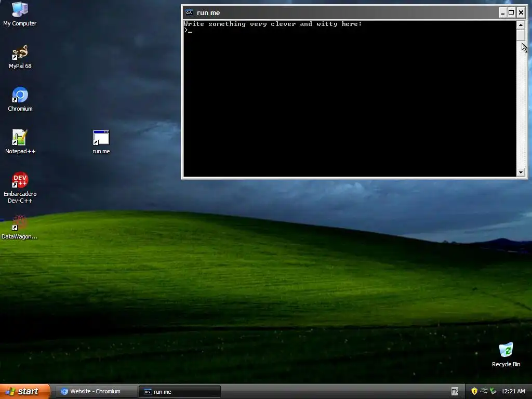Open the console window system menu icon

[x=189, y=13]
